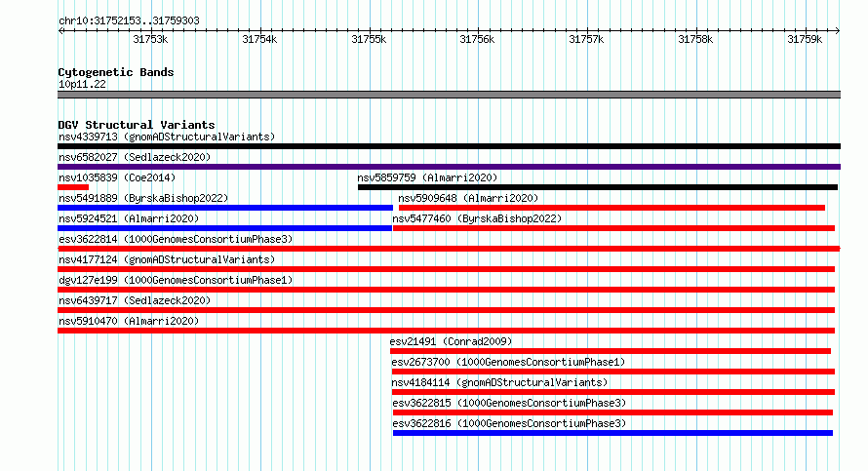Select the red esv2673700 variant bar
This screenshot has height=471, width=868.
(613, 372)
